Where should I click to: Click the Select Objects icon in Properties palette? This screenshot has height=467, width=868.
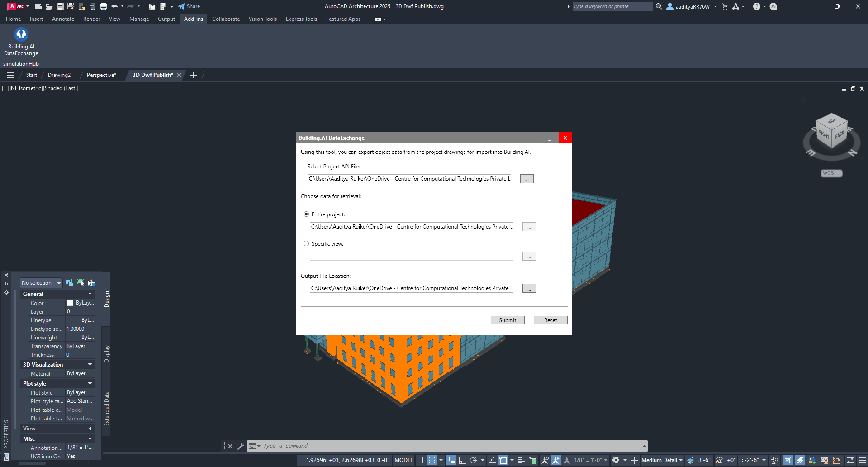pyautogui.click(x=81, y=283)
